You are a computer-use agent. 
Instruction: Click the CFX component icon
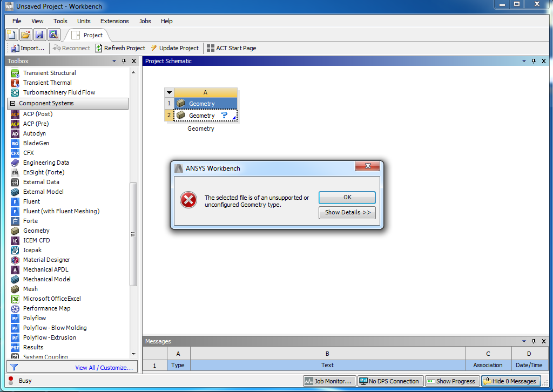(x=15, y=153)
